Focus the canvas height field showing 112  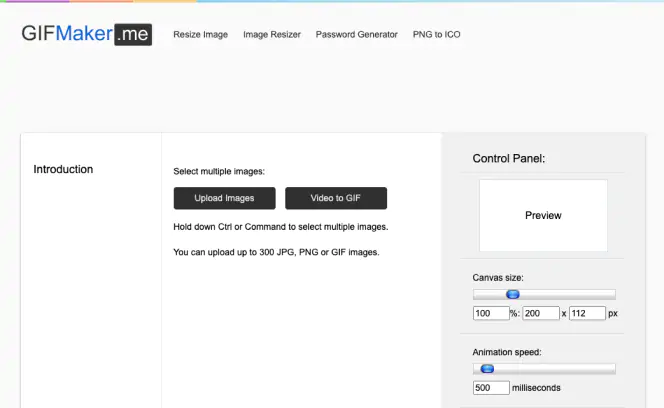click(587, 313)
